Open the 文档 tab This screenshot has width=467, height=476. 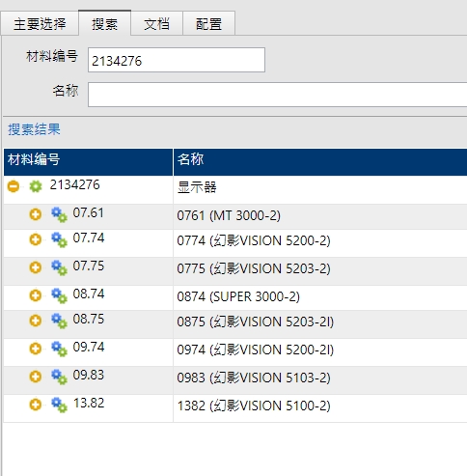point(156,24)
